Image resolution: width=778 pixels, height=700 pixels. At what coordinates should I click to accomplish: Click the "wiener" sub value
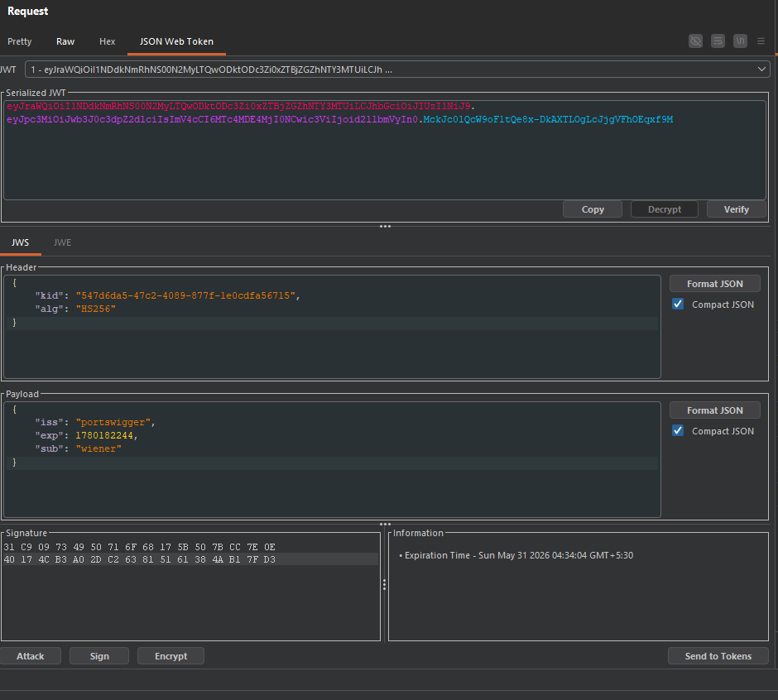[x=98, y=448]
